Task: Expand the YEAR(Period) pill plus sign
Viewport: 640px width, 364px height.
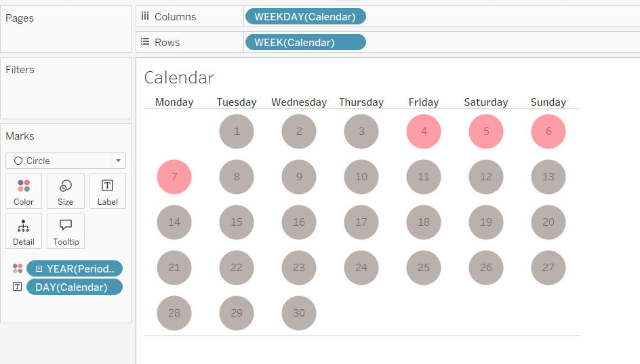Action: tap(39, 268)
